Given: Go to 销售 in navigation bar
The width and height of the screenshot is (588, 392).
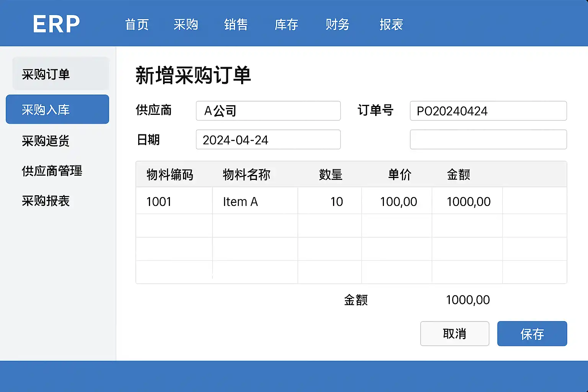Looking at the screenshot, I should click(236, 24).
